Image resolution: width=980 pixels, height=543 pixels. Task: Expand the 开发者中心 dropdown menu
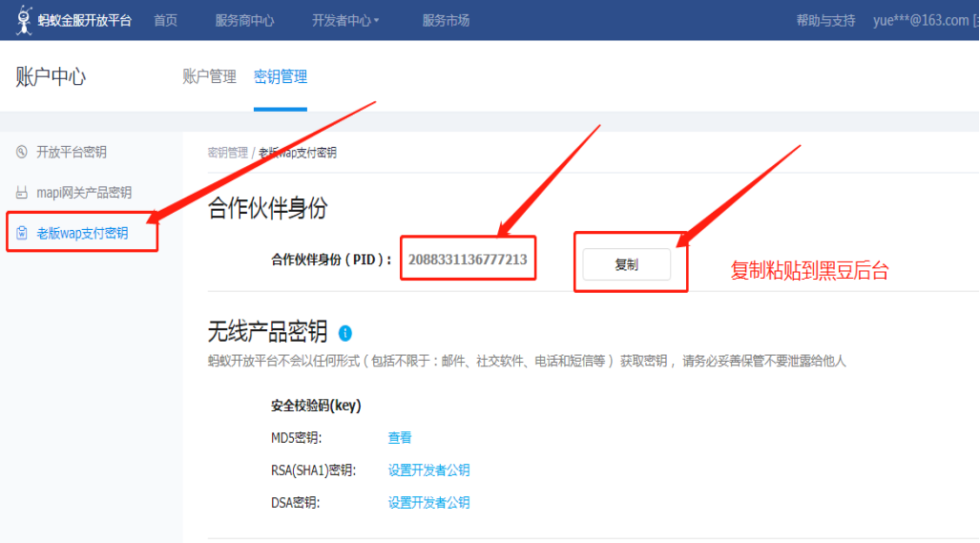(345, 21)
